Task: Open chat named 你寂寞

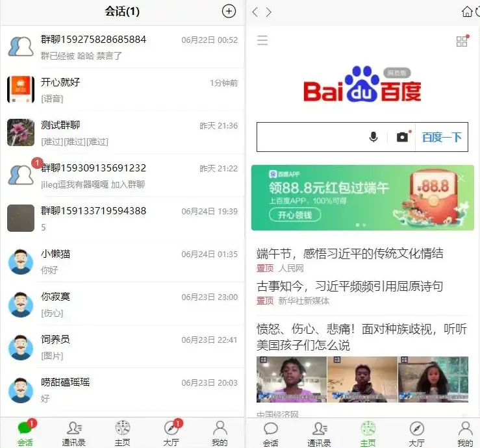Action: (x=123, y=304)
